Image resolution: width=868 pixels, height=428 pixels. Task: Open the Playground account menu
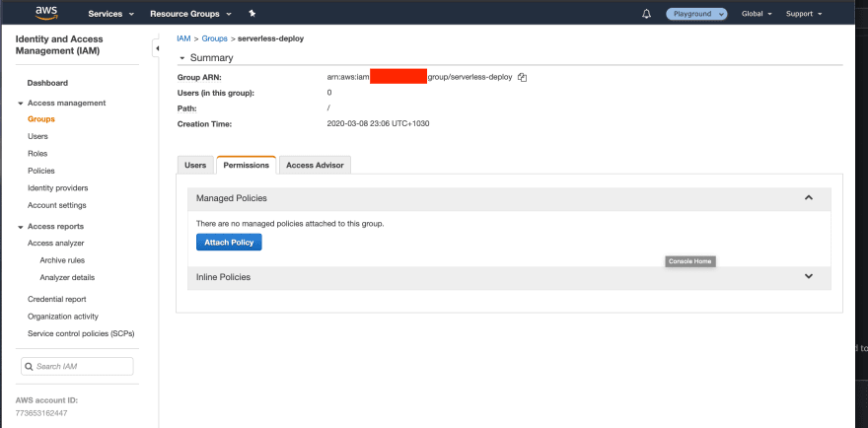(x=696, y=14)
